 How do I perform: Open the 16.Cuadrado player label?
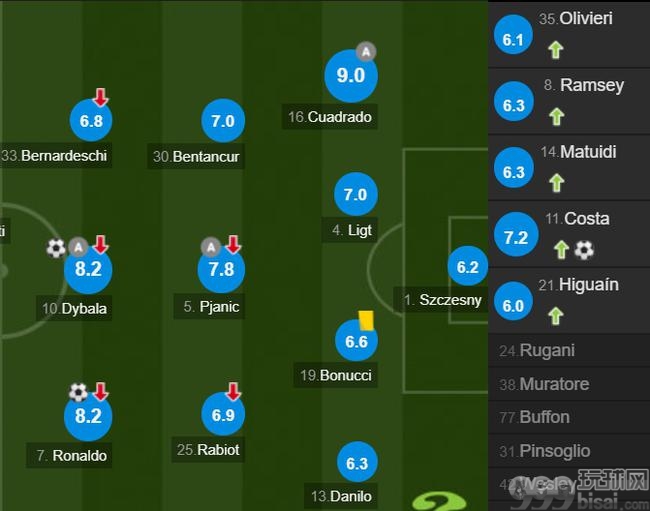pyautogui.click(x=330, y=117)
